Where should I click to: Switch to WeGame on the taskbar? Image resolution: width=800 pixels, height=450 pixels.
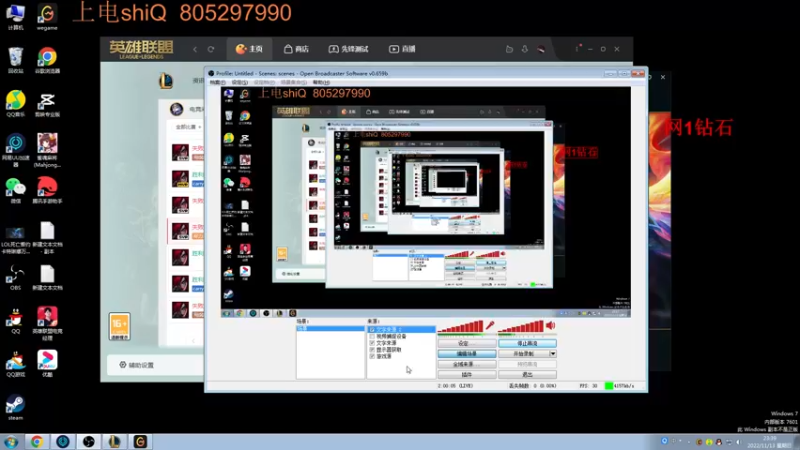click(x=140, y=442)
